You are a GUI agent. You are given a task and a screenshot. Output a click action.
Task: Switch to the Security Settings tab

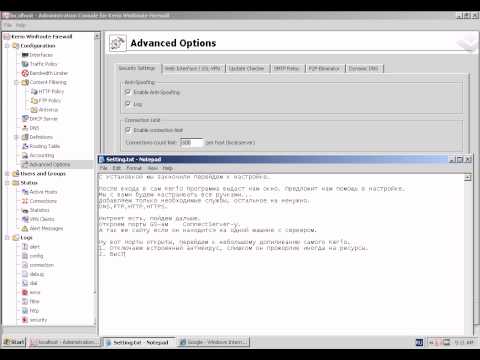(137, 68)
